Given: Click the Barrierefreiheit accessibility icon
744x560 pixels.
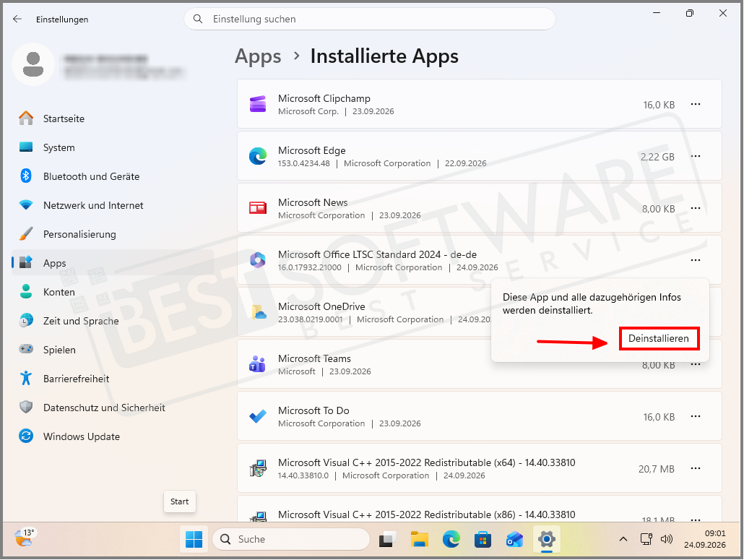Looking at the screenshot, I should (26, 378).
